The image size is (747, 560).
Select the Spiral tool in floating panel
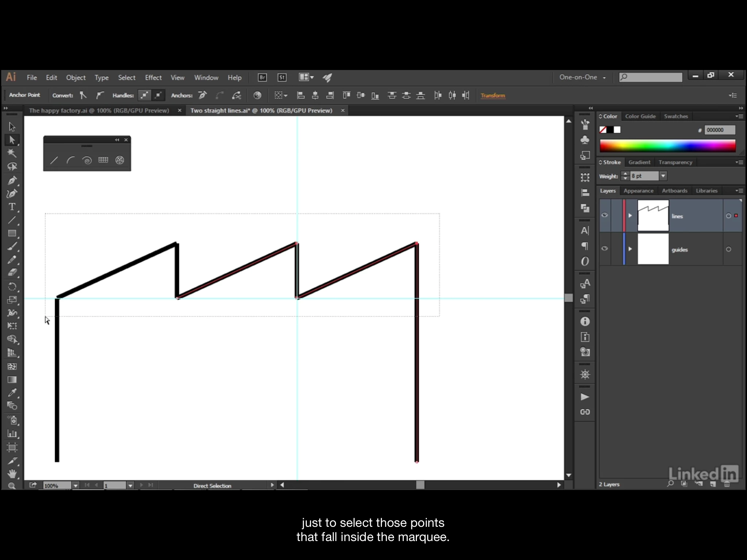click(87, 160)
